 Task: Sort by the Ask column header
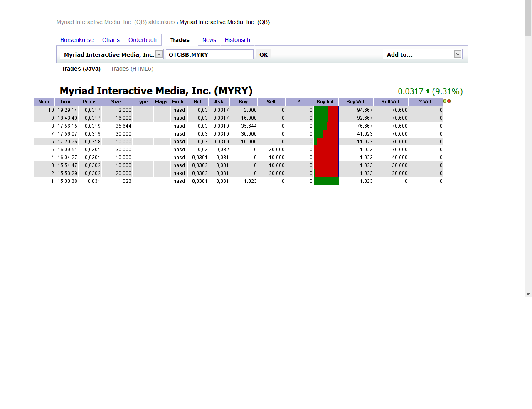coord(219,102)
